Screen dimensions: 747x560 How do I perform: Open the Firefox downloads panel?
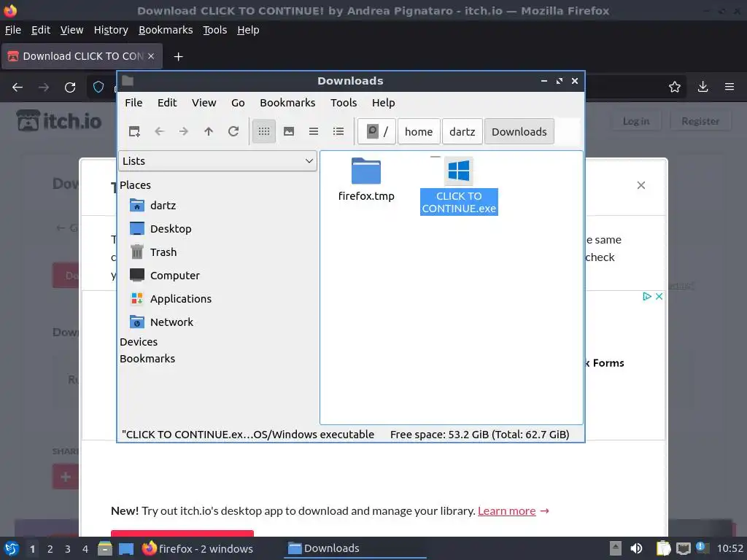[703, 87]
